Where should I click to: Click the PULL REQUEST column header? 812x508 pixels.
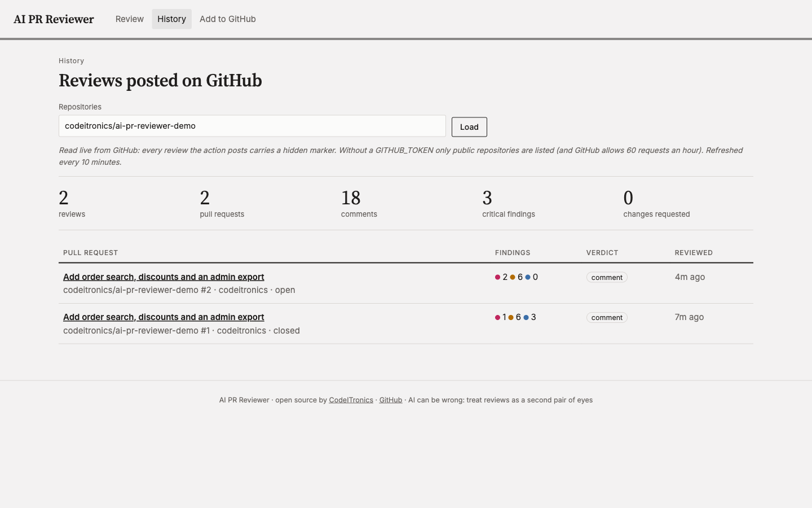click(90, 253)
